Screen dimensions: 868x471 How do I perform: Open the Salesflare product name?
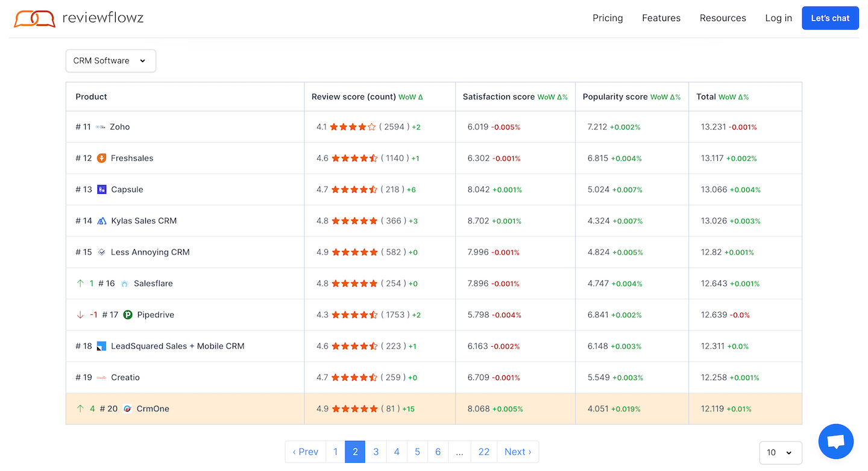(x=153, y=283)
